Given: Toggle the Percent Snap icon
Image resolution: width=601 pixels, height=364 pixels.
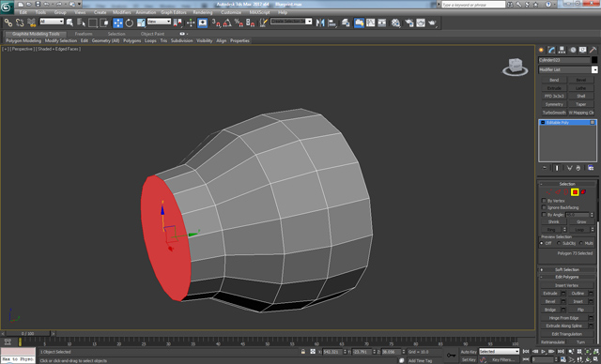Looking at the screenshot, I should pyautogui.click(x=239, y=23).
